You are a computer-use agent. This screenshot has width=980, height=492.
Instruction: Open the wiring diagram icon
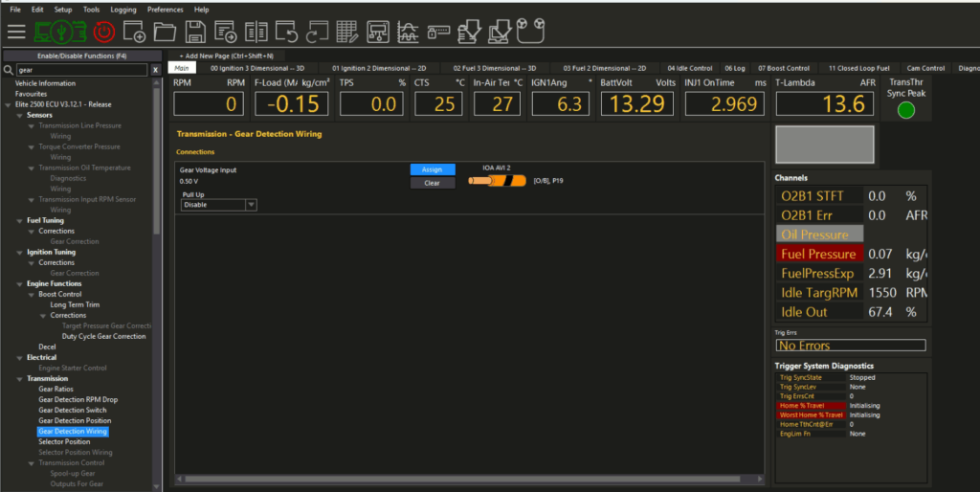click(377, 32)
